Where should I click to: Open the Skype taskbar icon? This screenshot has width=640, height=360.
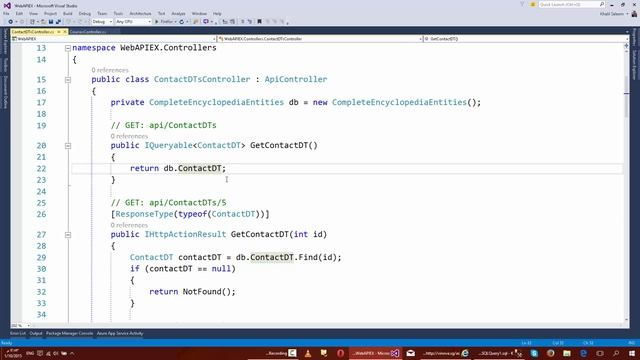(534, 353)
